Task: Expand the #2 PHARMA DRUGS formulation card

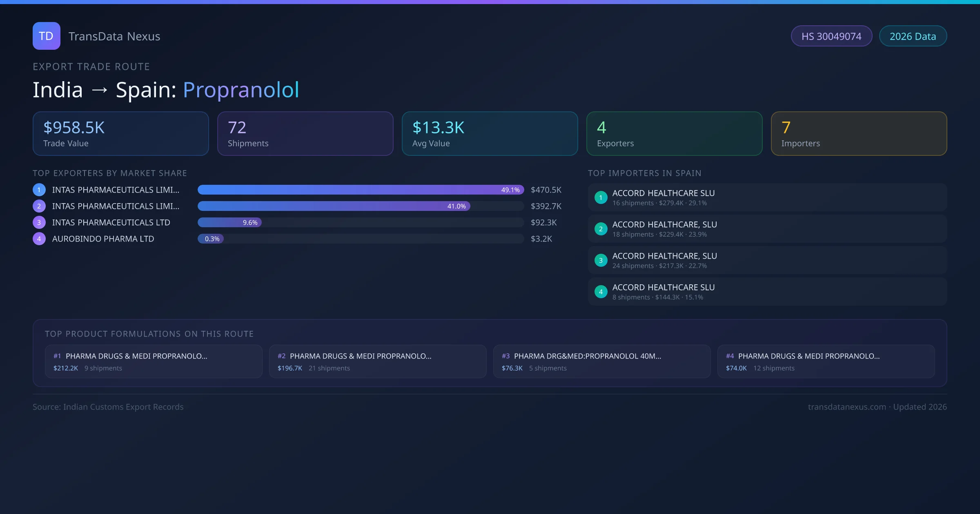Action: [x=377, y=361]
